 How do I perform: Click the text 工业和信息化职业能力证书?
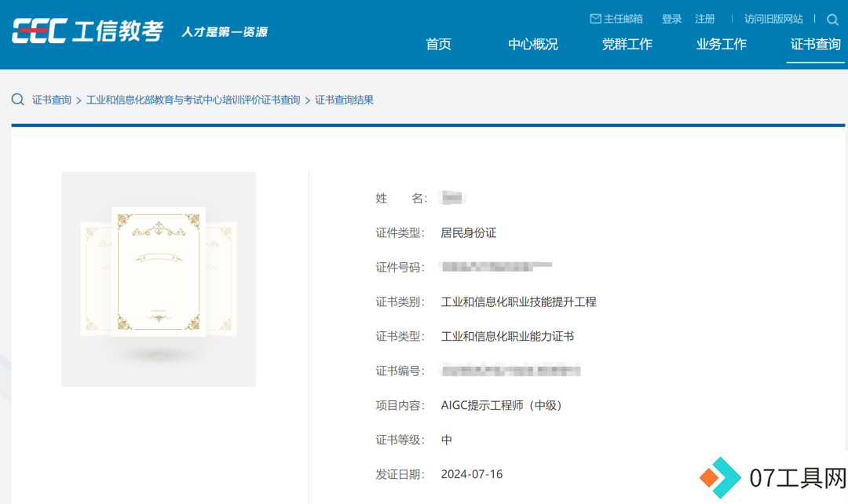507,336
